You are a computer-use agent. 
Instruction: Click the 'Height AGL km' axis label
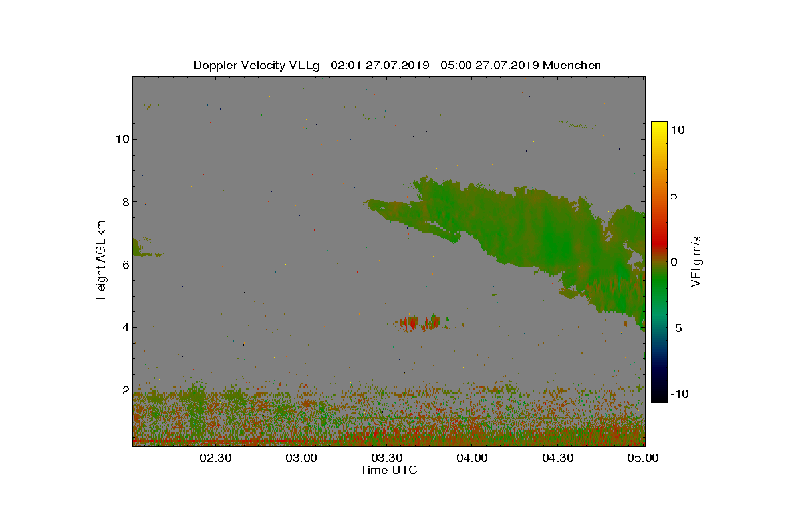(x=101, y=259)
